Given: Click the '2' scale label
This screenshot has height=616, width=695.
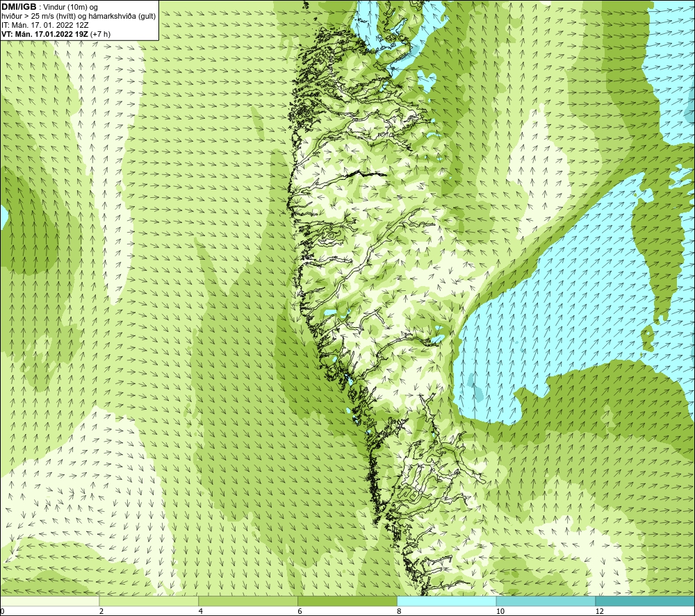Looking at the screenshot, I should click(101, 611).
